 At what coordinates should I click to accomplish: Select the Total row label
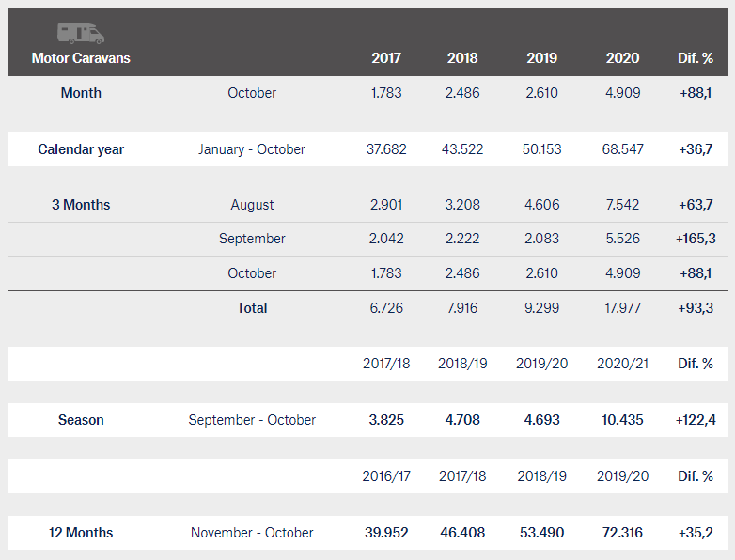[252, 308]
